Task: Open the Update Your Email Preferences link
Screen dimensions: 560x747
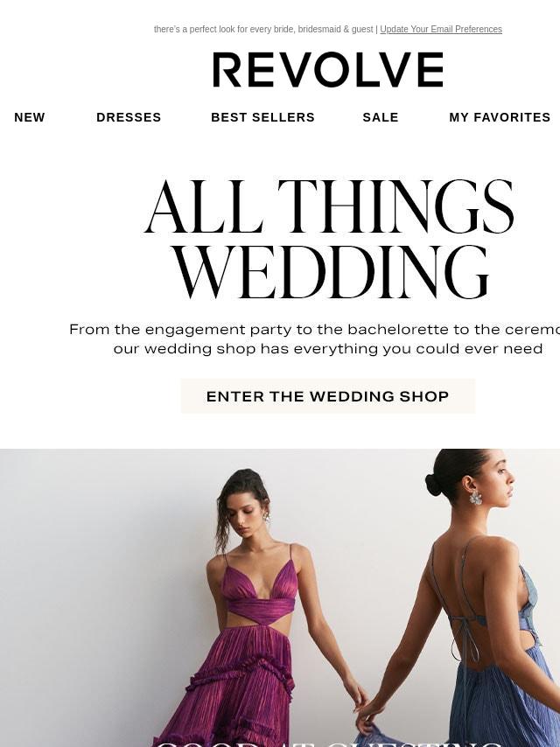Action: (x=441, y=29)
